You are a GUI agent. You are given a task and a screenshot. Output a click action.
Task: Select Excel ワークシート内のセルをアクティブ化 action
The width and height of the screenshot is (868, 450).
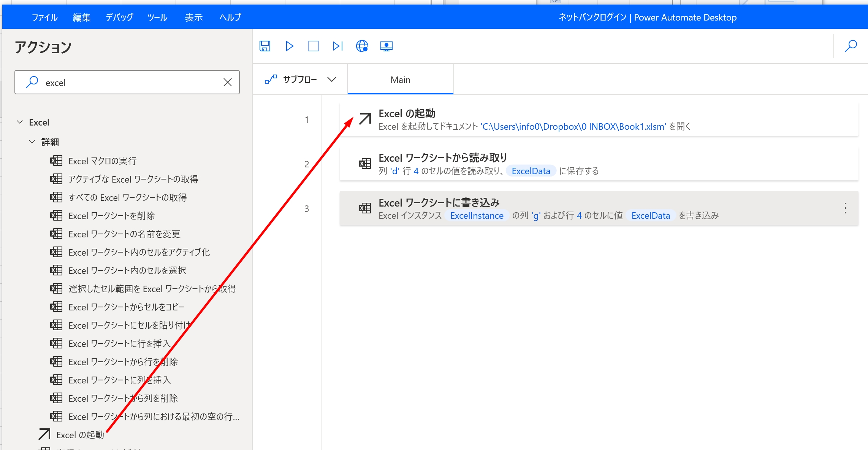[139, 252]
